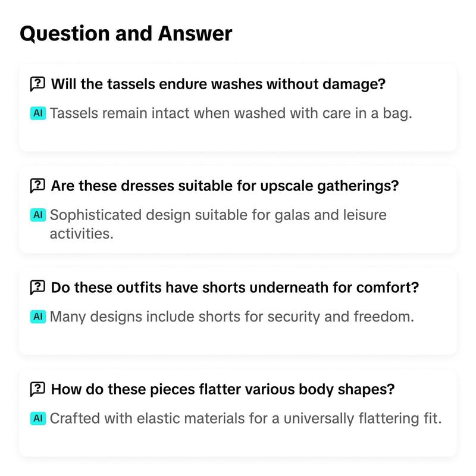Select the 'Many designs include shorts' answer

(231, 317)
